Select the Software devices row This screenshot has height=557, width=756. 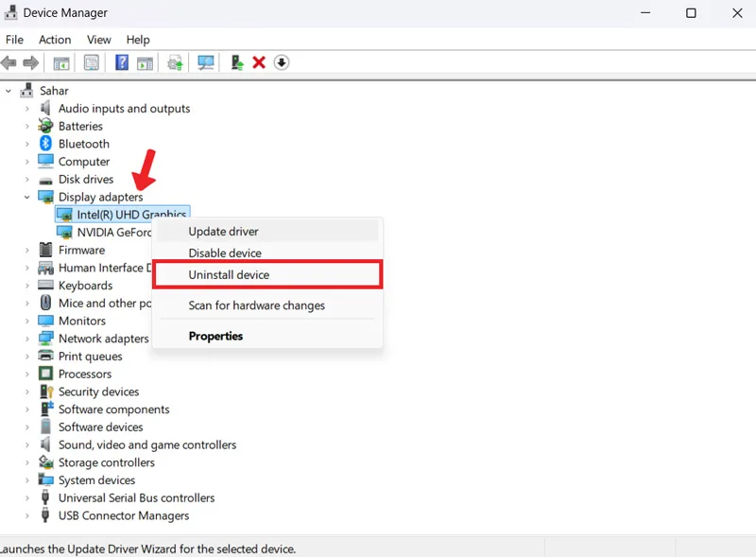coord(101,427)
